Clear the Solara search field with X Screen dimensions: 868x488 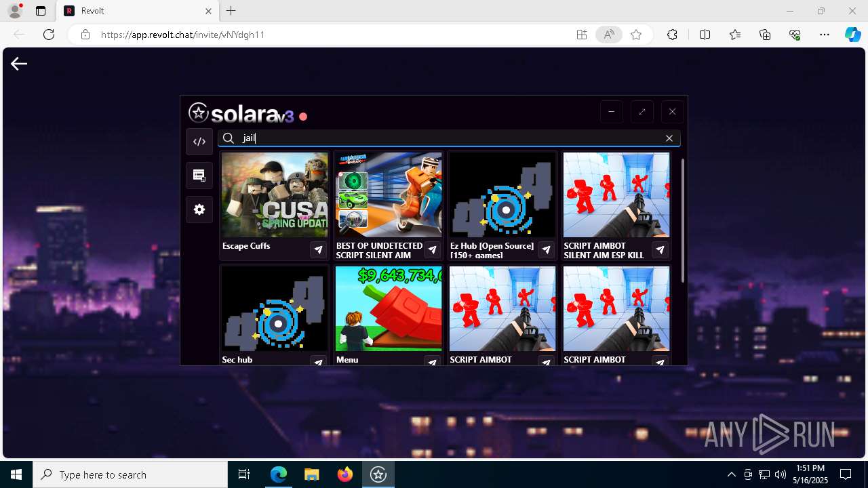pos(669,138)
